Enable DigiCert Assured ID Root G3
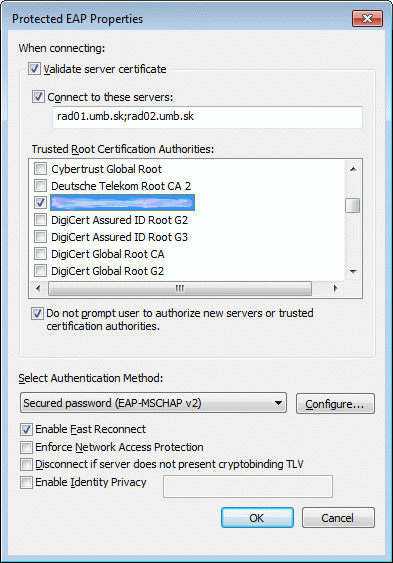Viewport: 393px width, 563px height. click(40, 237)
